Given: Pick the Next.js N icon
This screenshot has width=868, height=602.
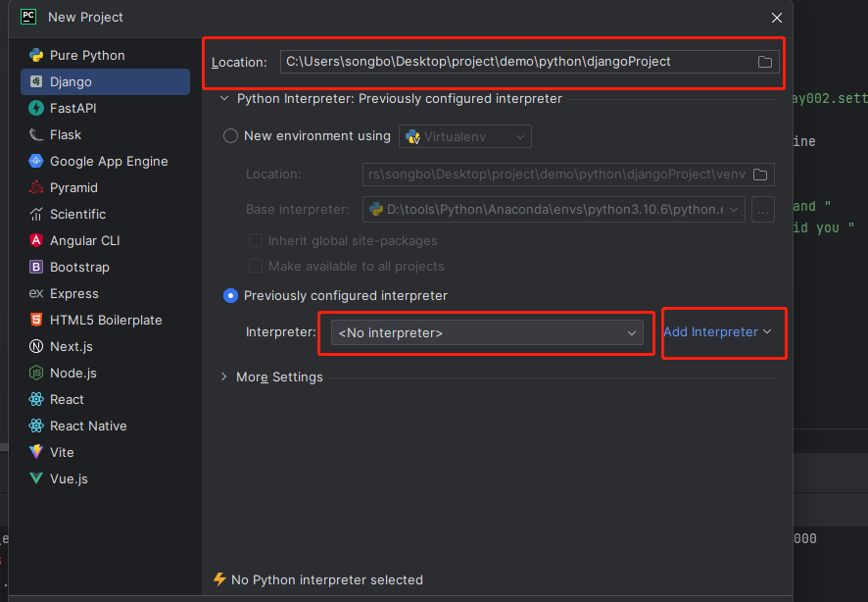Looking at the screenshot, I should tap(36, 347).
